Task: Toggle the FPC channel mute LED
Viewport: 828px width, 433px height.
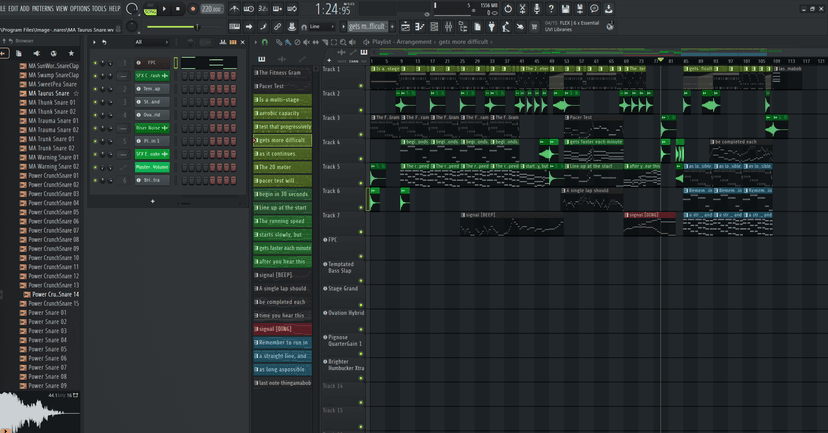Action: pos(95,63)
